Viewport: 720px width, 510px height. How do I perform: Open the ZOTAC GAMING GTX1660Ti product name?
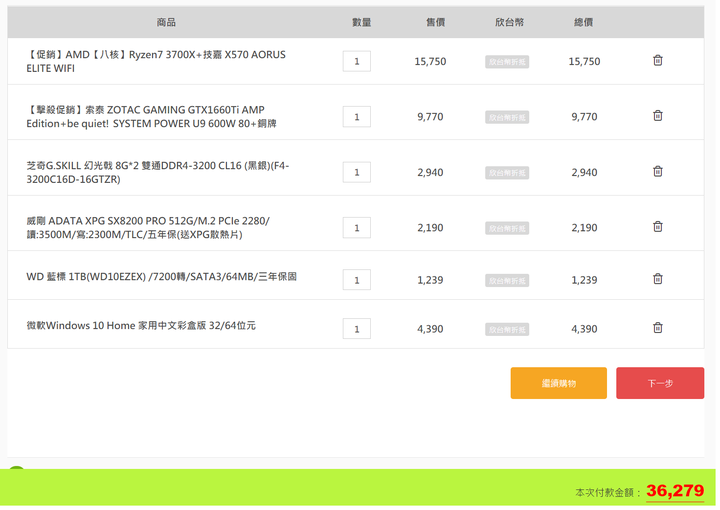(152, 117)
